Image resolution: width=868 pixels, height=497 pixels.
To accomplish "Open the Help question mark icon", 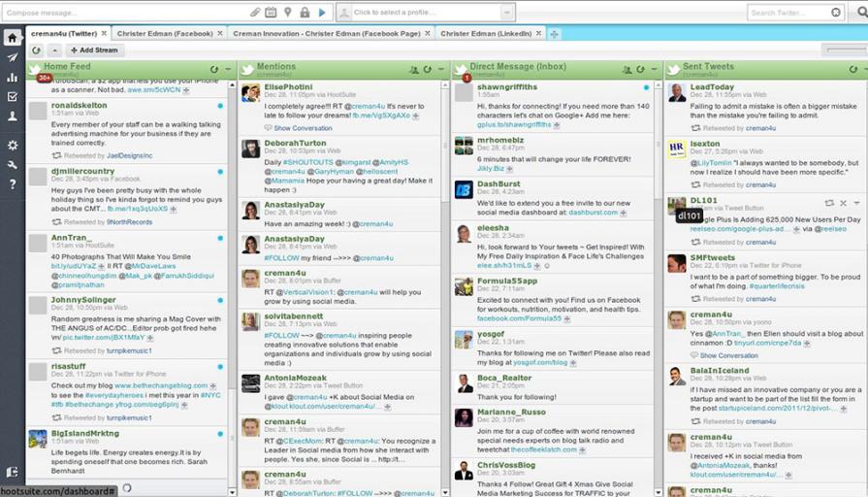I will point(12,184).
